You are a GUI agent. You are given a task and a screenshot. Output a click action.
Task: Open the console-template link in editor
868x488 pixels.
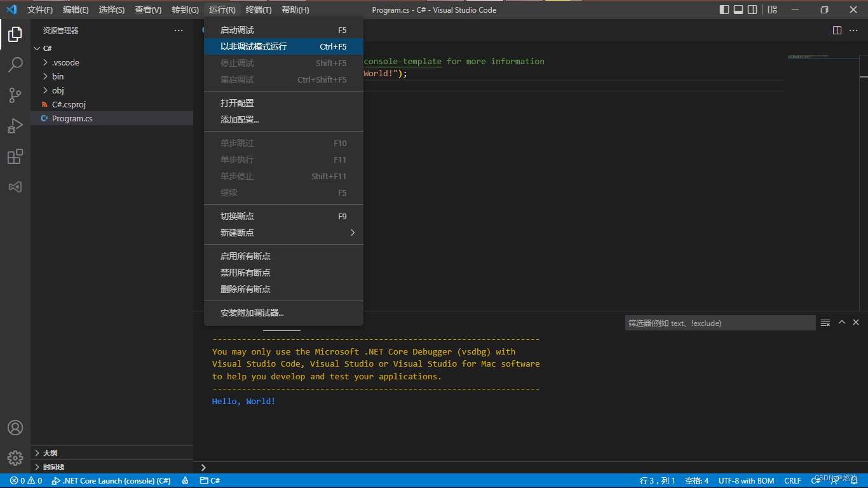click(402, 61)
